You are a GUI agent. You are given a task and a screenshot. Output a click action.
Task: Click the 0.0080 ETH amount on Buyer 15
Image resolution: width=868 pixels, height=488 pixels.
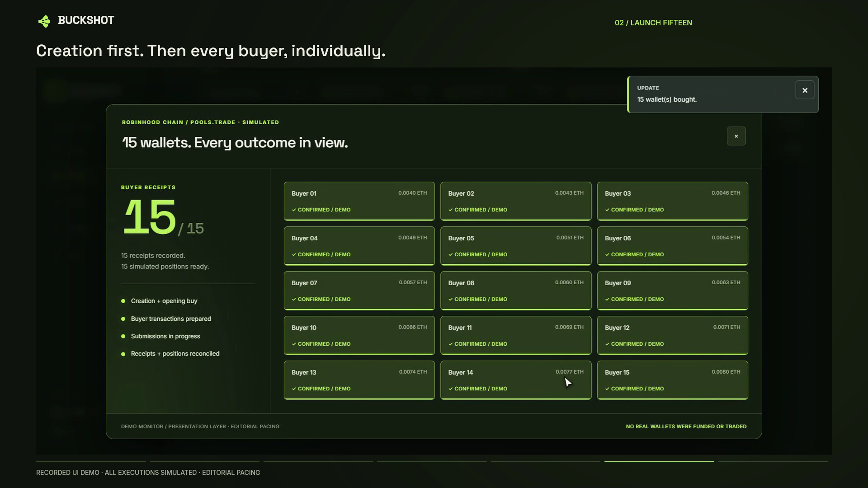[x=726, y=372]
